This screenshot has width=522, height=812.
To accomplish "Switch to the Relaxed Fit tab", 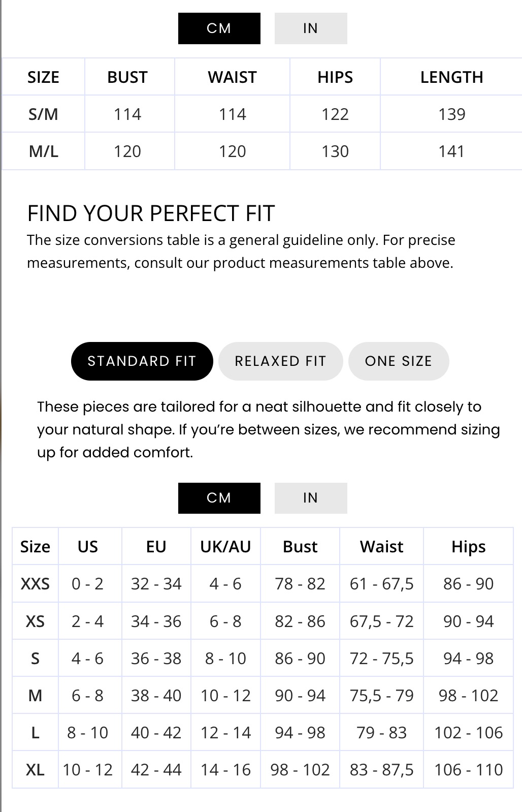I will click(x=280, y=361).
